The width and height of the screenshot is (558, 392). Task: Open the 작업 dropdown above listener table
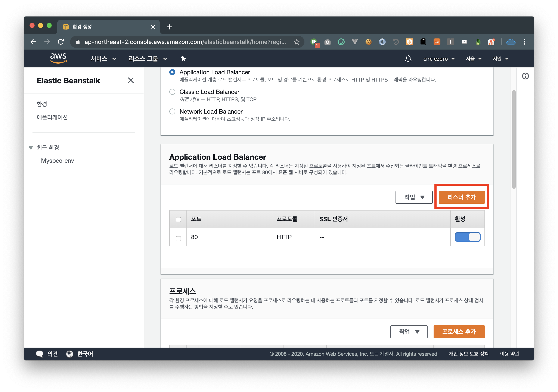(x=414, y=197)
